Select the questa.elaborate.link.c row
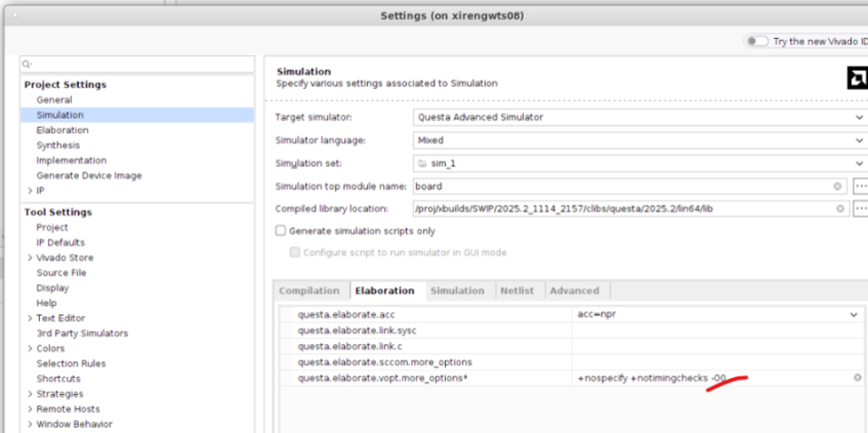 (x=573, y=346)
